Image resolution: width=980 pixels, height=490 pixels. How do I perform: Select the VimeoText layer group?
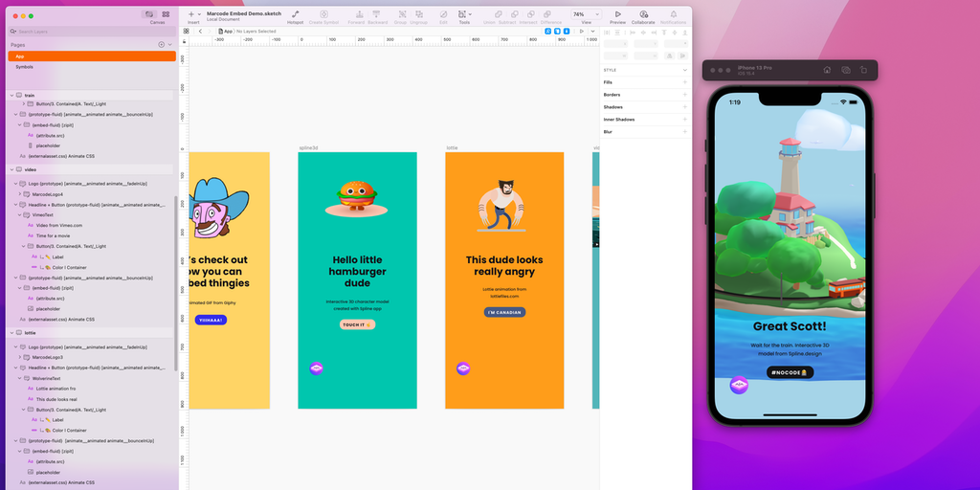pyautogui.click(x=44, y=215)
